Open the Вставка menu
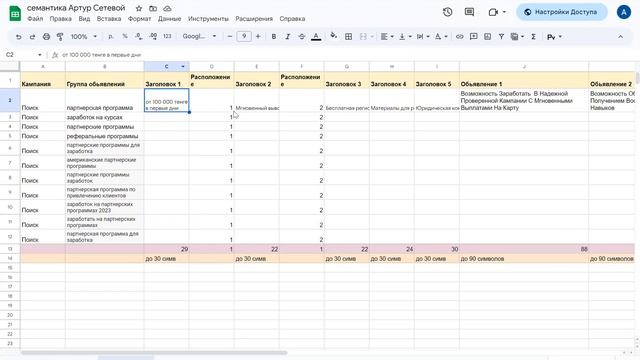This screenshot has height=360, width=640. 109,19
